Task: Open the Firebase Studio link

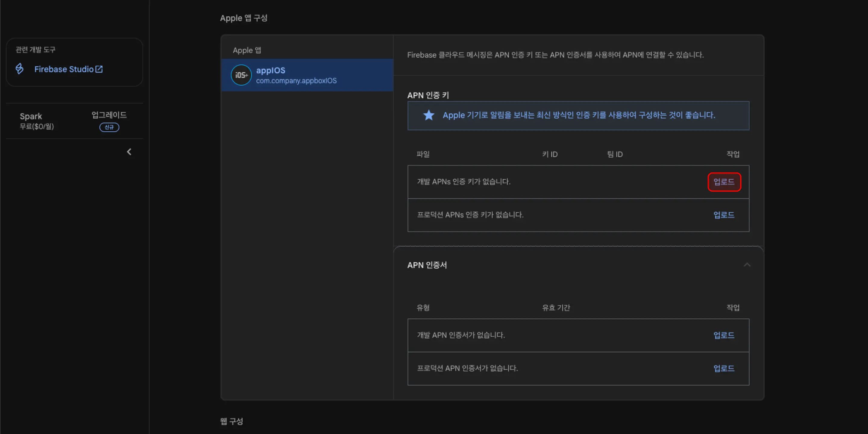Action: click(x=68, y=69)
